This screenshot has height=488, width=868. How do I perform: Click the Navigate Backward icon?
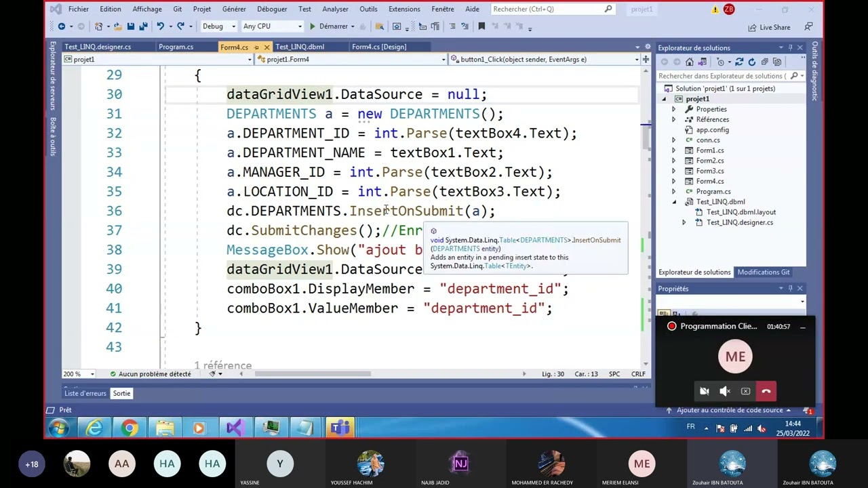click(x=61, y=26)
